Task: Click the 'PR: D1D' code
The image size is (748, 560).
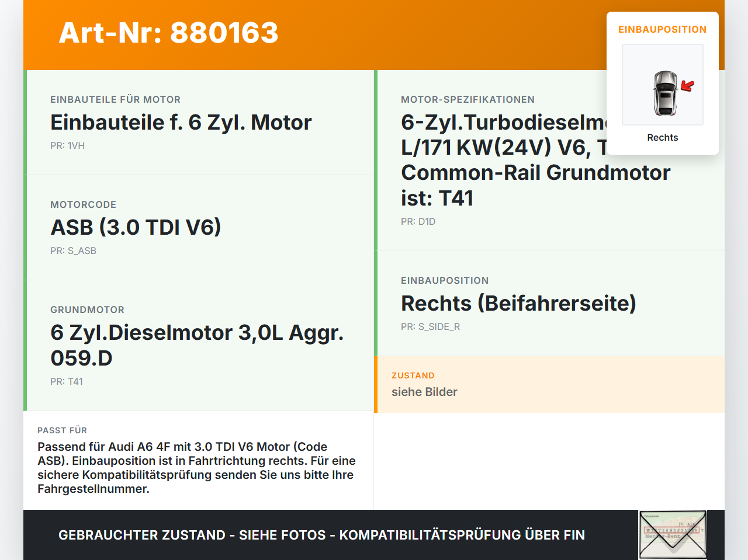Action: click(418, 222)
